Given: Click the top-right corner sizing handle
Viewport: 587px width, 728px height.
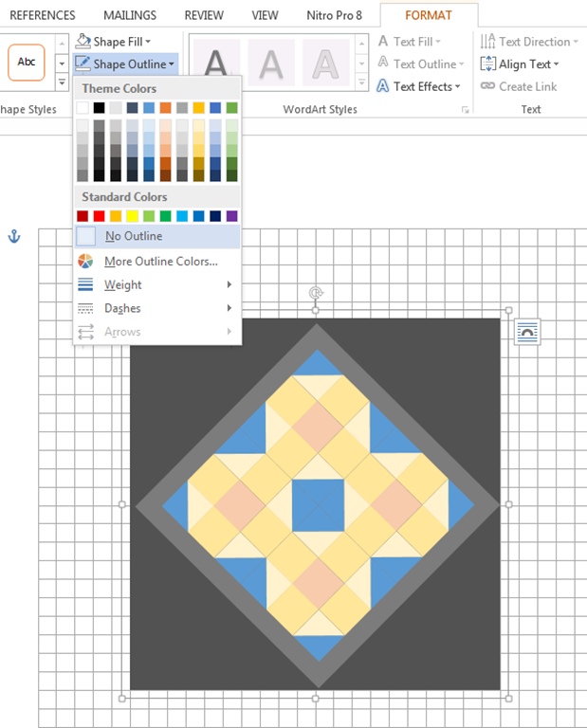Looking at the screenshot, I should (508, 310).
